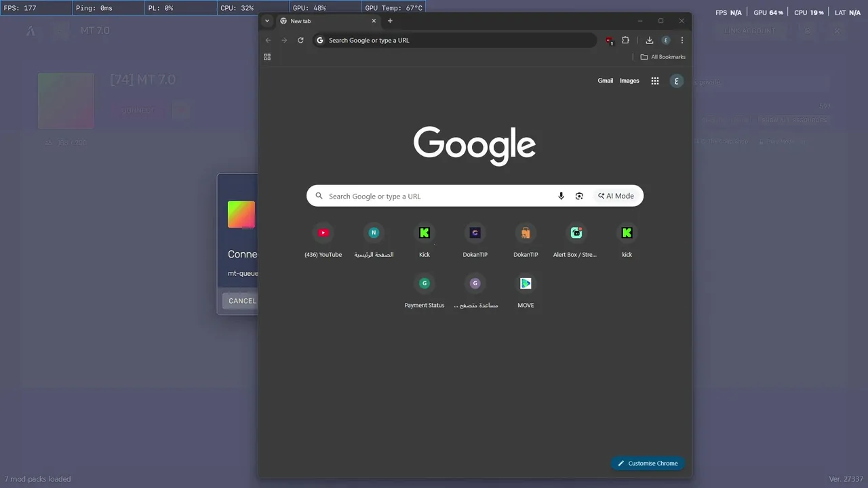The width and height of the screenshot is (868, 488).
Task: Reload the page in Chrome
Action: pyautogui.click(x=300, y=40)
